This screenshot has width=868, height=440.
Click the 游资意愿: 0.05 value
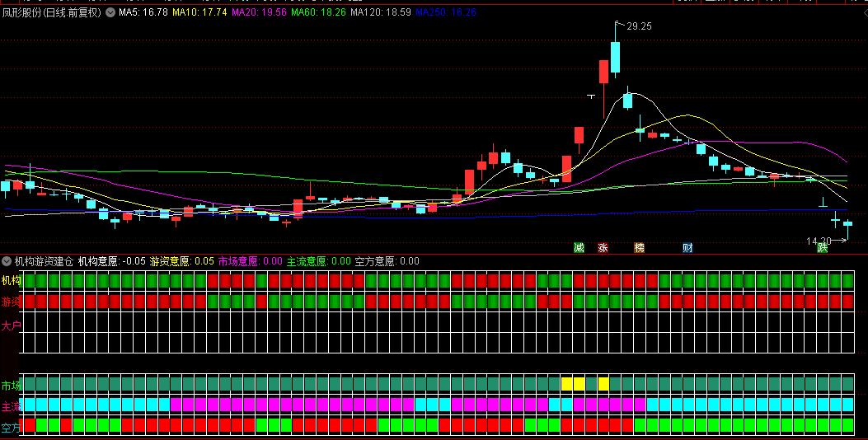(x=181, y=261)
